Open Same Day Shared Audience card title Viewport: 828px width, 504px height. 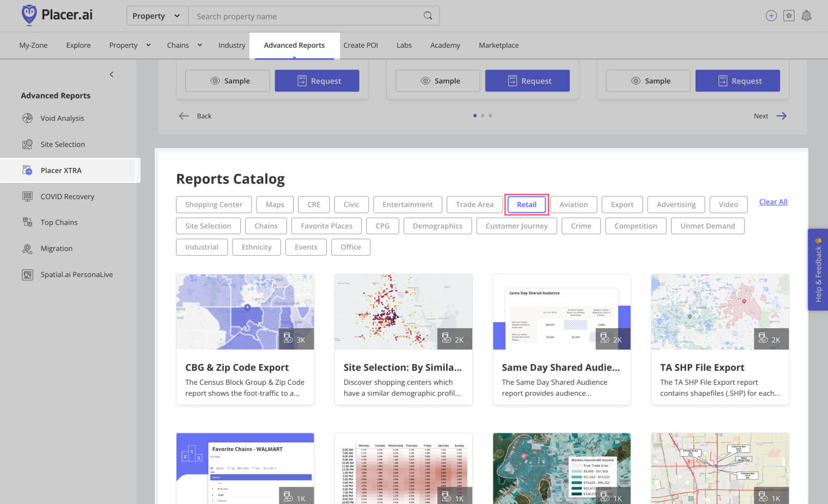point(561,367)
